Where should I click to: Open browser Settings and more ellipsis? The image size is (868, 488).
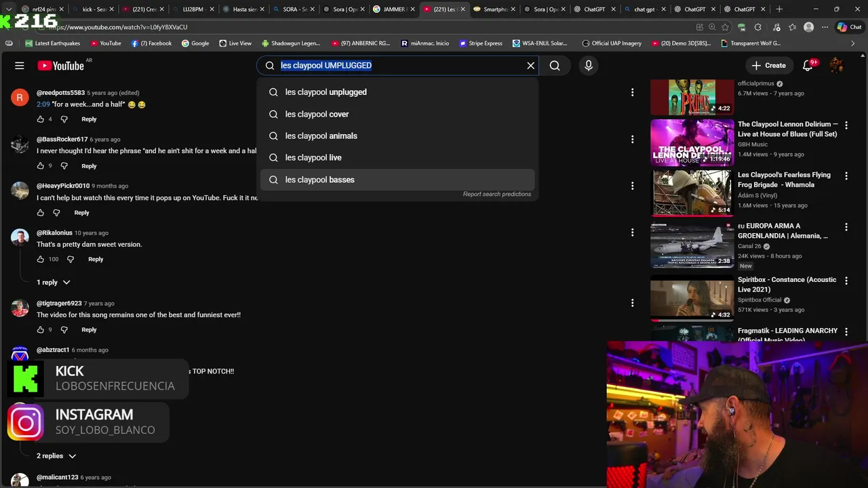coord(825,27)
